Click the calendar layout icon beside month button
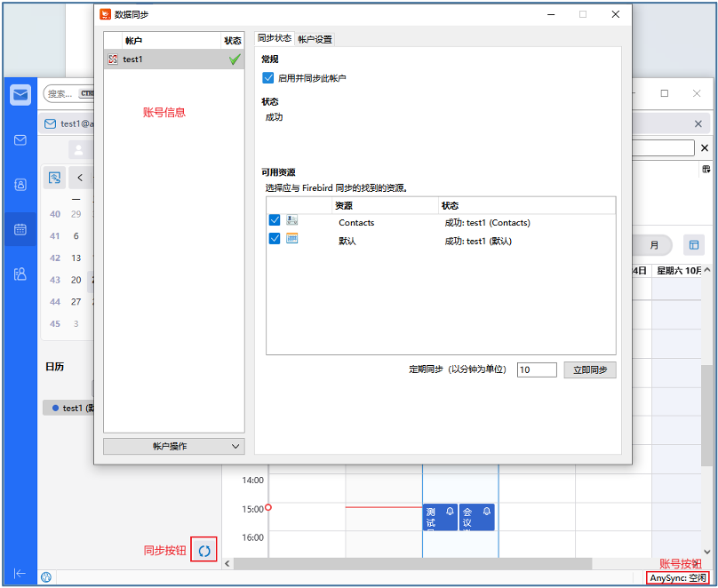 pos(693,245)
